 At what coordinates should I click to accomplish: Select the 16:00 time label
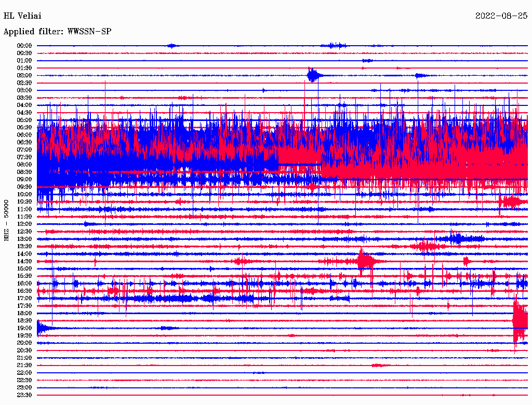[x=24, y=283]
